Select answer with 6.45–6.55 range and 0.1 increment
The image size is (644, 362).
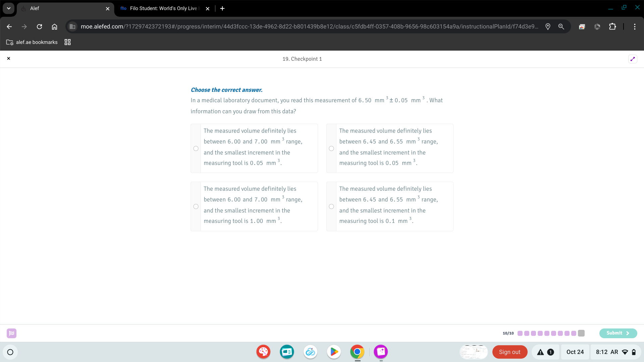[x=331, y=206]
